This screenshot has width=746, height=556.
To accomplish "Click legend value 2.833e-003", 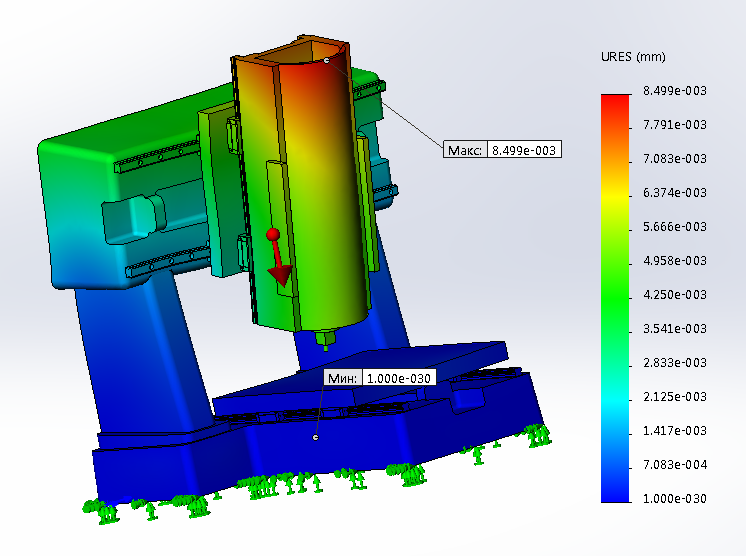I will [675, 363].
